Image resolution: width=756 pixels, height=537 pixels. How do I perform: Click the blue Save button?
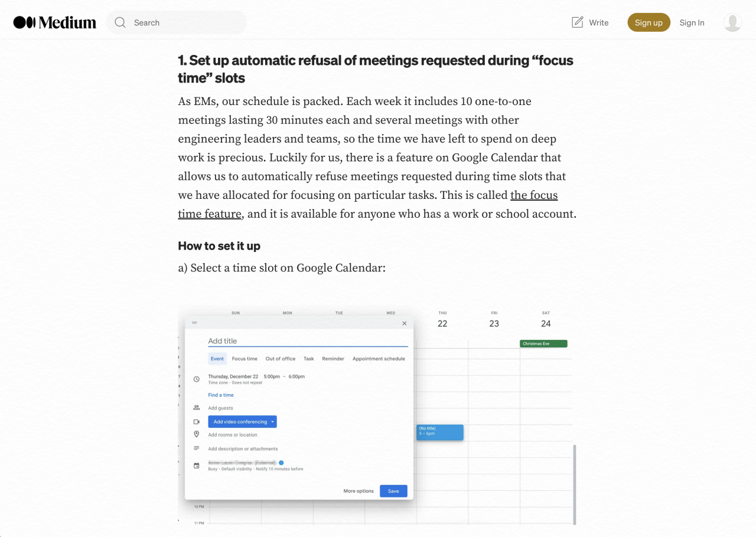(x=393, y=491)
